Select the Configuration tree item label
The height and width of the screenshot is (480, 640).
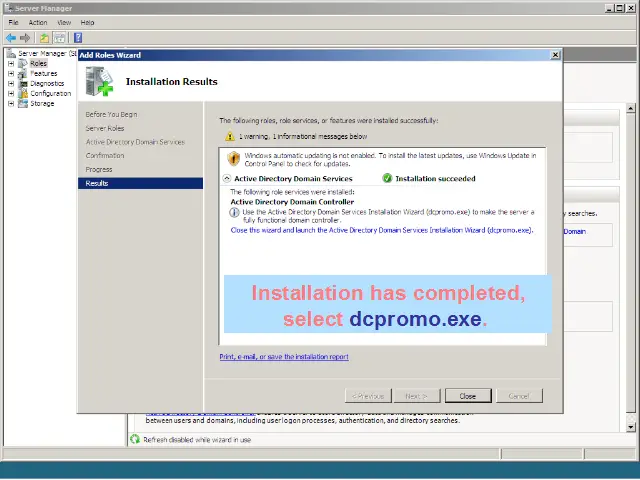[x=51, y=93]
